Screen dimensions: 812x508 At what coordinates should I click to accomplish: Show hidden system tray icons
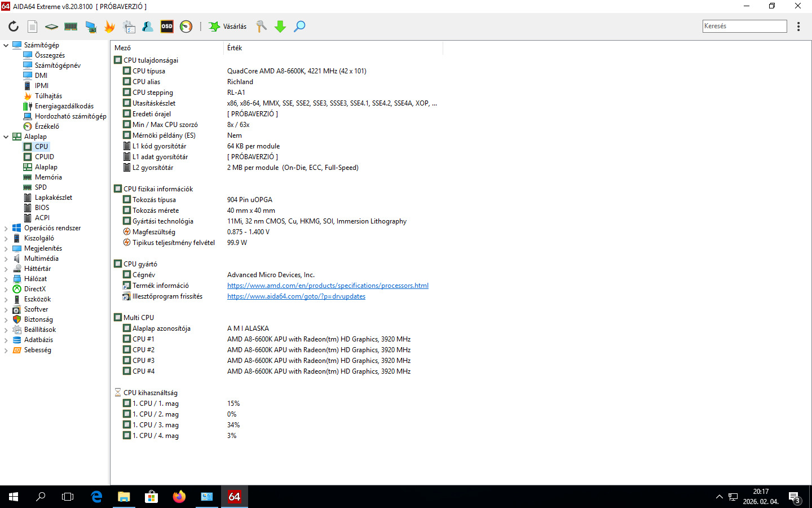point(719,497)
